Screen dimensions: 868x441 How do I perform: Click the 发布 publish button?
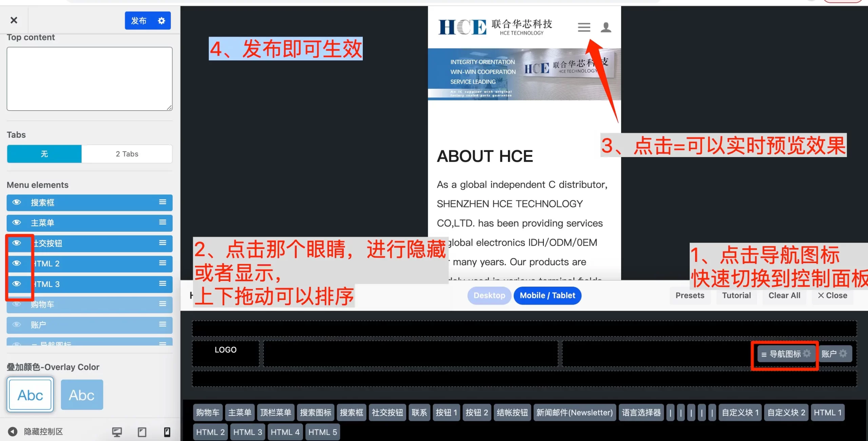(x=138, y=21)
